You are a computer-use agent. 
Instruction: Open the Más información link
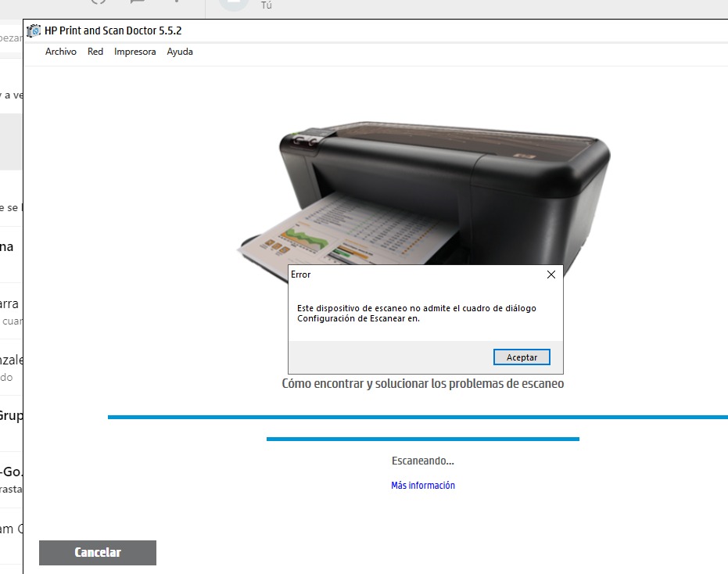coord(423,486)
